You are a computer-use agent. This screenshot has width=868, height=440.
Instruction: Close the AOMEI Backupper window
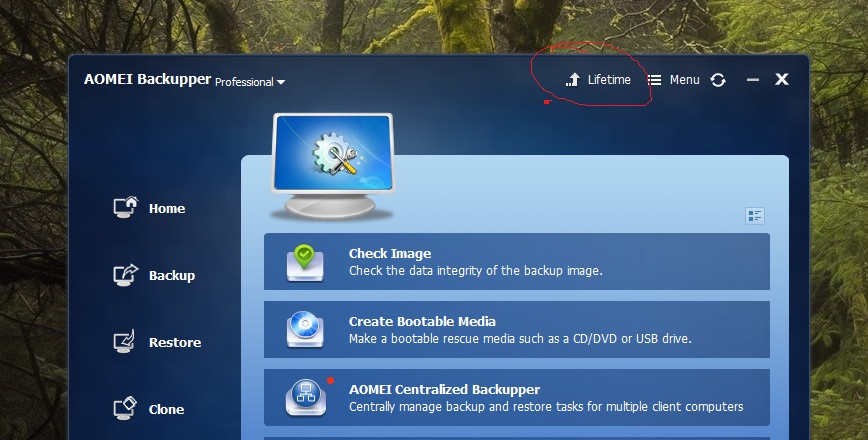coord(782,79)
